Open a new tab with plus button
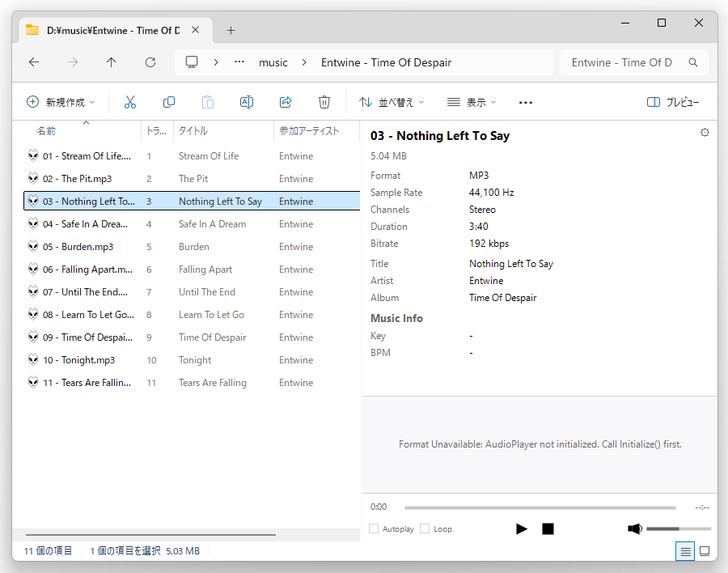The height and width of the screenshot is (573, 728). [231, 31]
